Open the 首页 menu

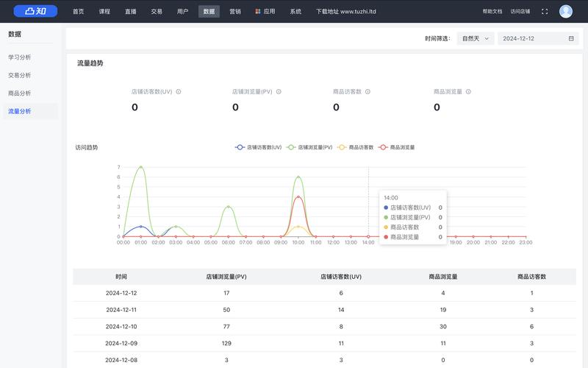pyautogui.click(x=79, y=11)
